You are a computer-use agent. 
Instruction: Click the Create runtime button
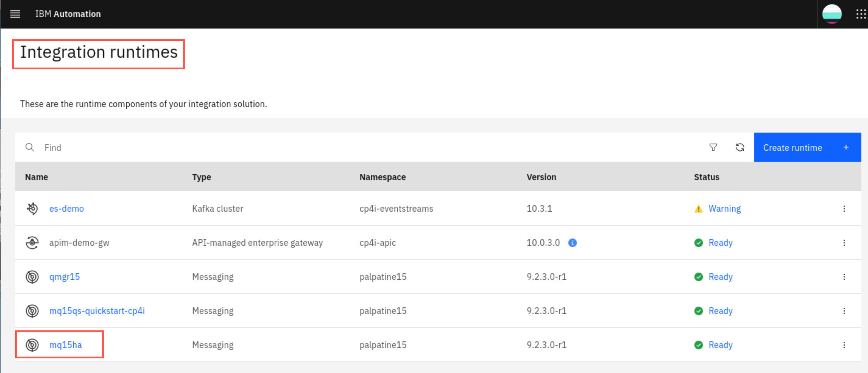coord(807,148)
